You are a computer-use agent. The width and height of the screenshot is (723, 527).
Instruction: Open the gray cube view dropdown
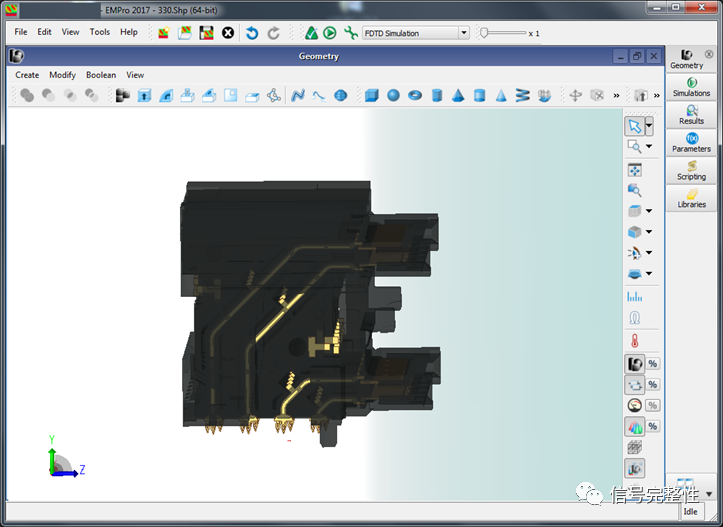[x=649, y=211]
